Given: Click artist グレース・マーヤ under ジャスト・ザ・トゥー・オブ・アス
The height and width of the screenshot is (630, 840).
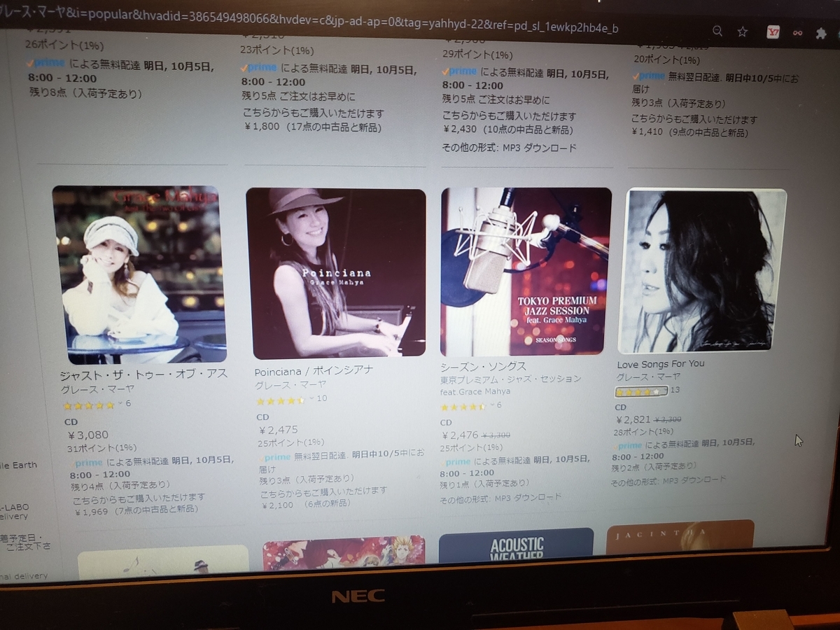Looking at the screenshot, I should click(96, 388).
